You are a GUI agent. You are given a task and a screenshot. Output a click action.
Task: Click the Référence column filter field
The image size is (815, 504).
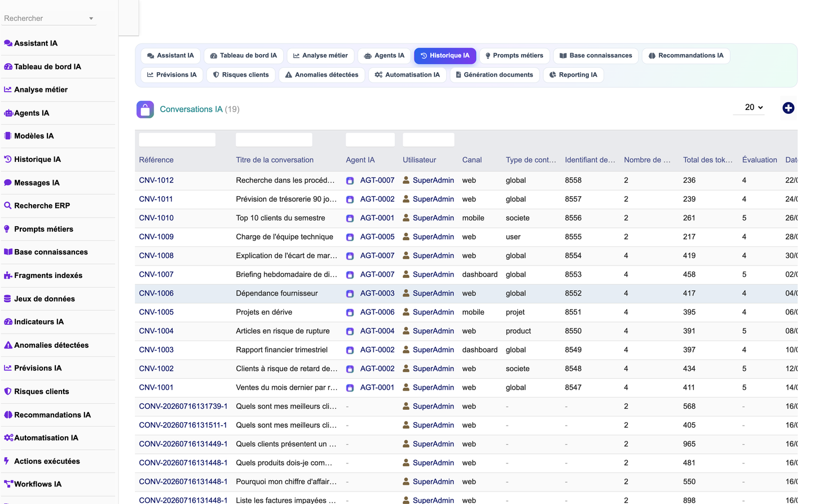coord(177,139)
